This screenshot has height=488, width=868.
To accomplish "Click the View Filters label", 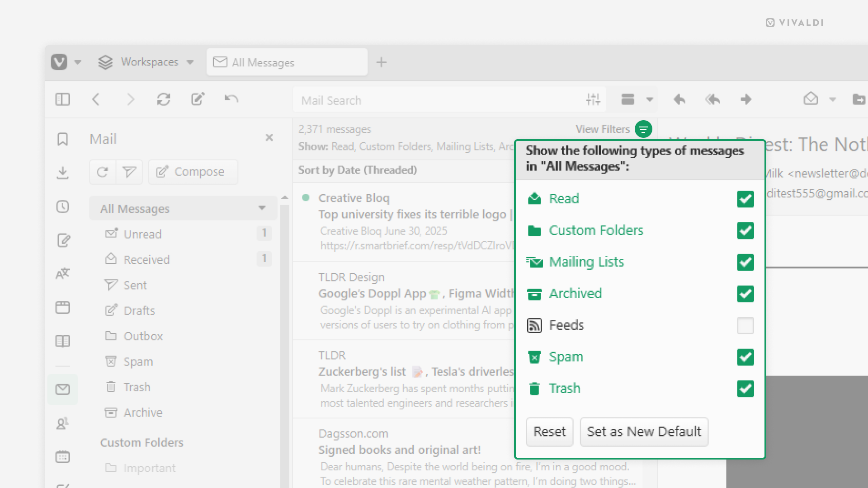I will [x=602, y=129].
